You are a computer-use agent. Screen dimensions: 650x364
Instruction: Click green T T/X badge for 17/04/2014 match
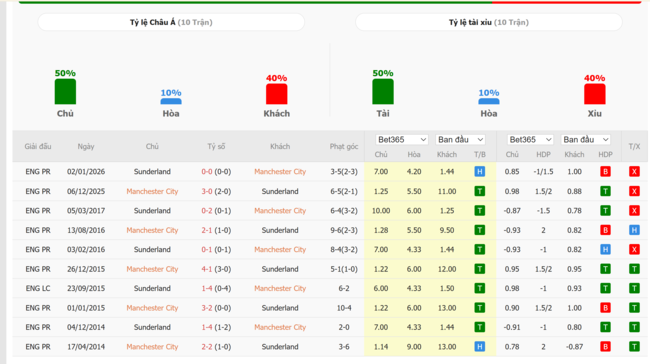click(634, 347)
